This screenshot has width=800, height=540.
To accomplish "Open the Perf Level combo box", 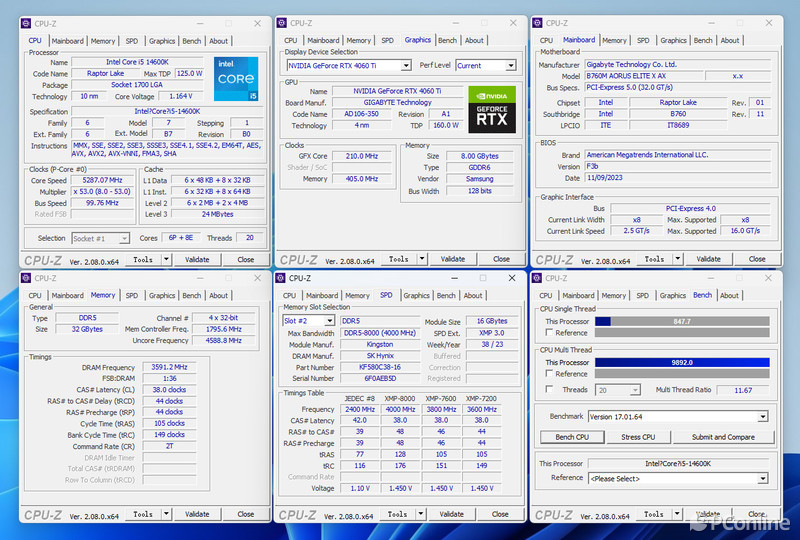I will (x=485, y=65).
